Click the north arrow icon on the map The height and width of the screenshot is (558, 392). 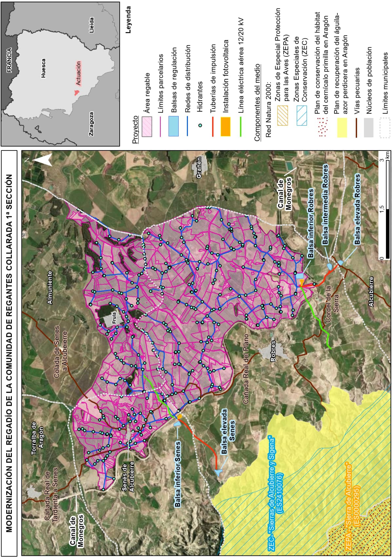click(43, 160)
